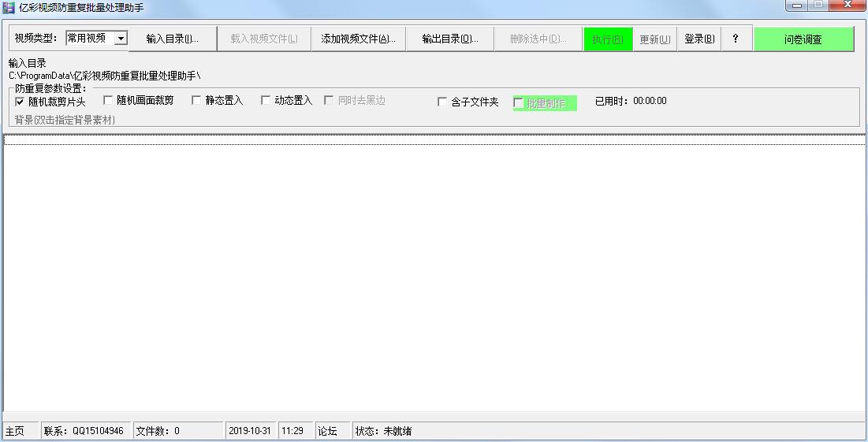Click inside the empty file list area
The height and width of the screenshot is (442, 868).
pos(434,276)
